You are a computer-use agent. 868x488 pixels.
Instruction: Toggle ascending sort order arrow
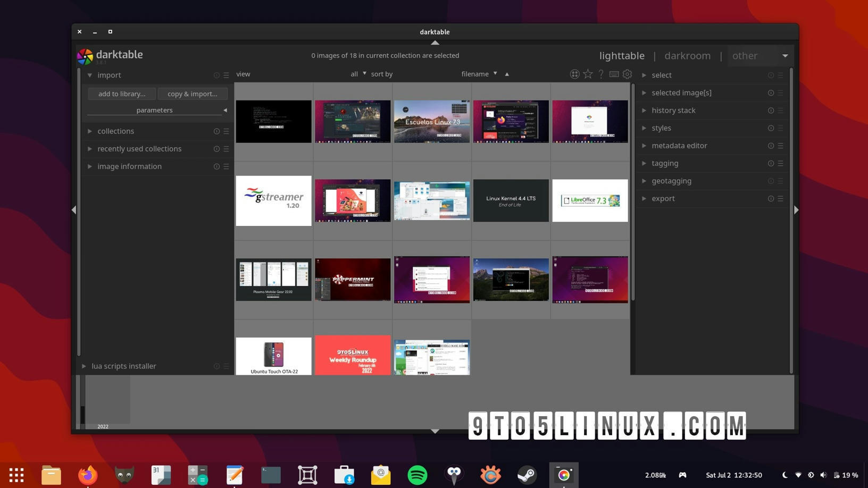coord(507,74)
